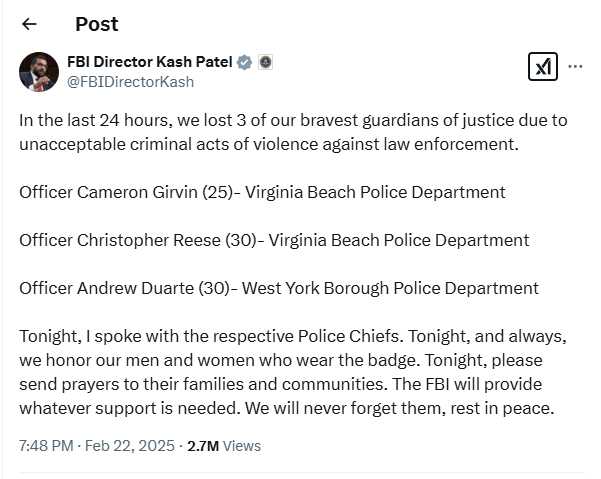This screenshot has height=479, width=601.
Task: Click the Officer Cameron Girvin line
Action: [262, 192]
